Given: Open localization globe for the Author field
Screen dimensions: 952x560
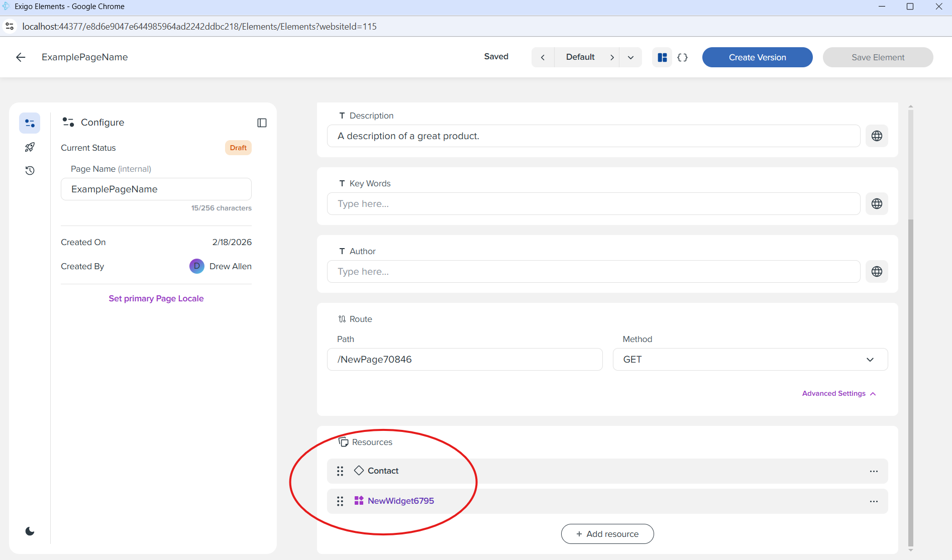Looking at the screenshot, I should (877, 271).
